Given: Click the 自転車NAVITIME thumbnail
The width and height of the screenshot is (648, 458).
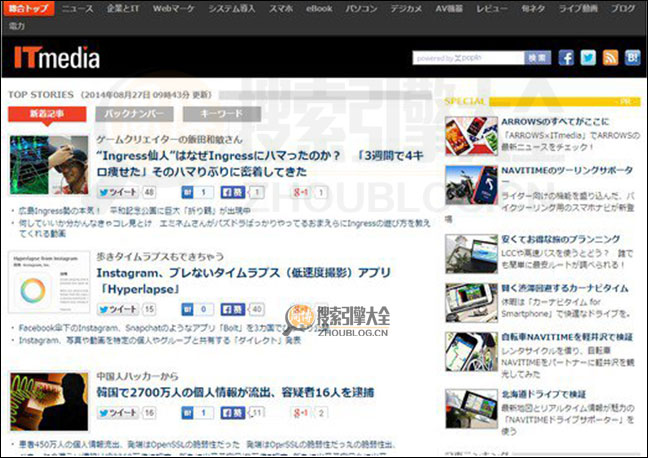Looking at the screenshot, I should [x=472, y=352].
